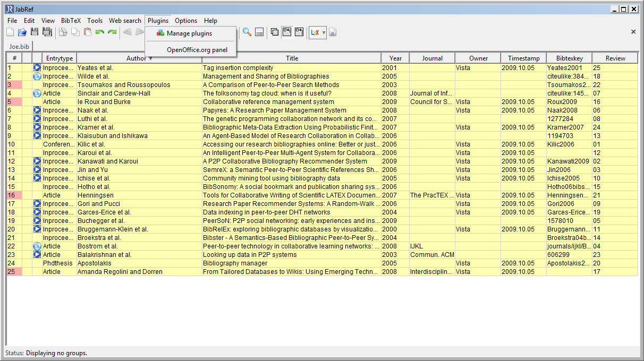Select Manage plugins menu entry
Viewport: 644px width, 361px height.
190,33
